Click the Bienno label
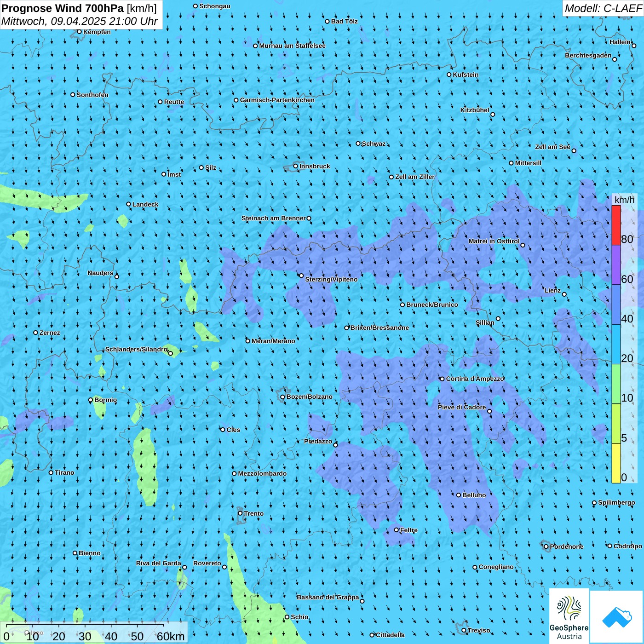Image resolution: width=644 pixels, height=644 pixels. [90, 553]
